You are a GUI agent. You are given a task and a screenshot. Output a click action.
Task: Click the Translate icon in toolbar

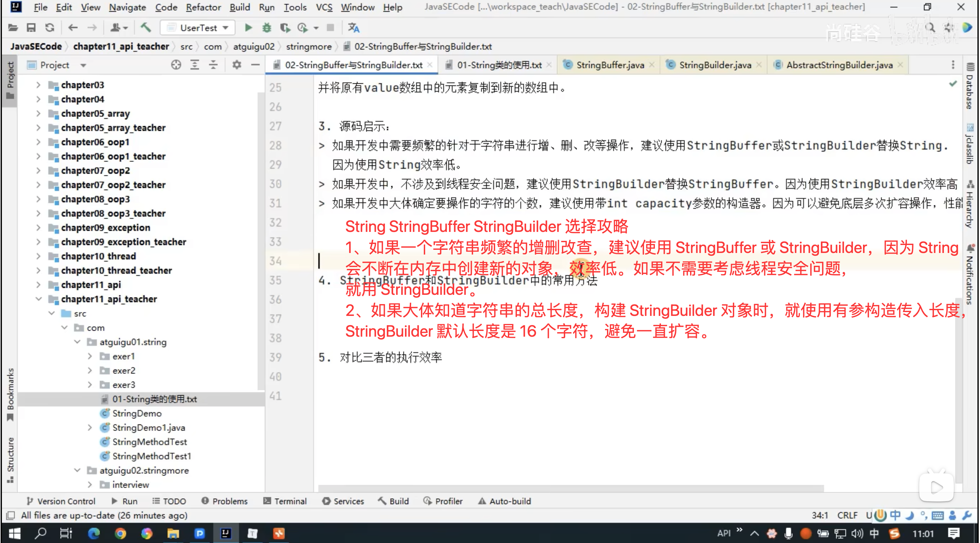click(x=354, y=27)
